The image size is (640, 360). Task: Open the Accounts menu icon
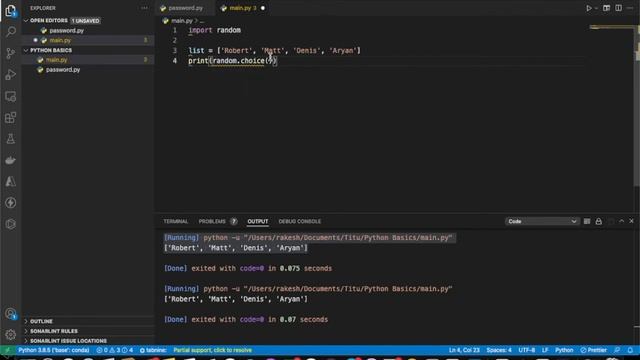(11, 313)
